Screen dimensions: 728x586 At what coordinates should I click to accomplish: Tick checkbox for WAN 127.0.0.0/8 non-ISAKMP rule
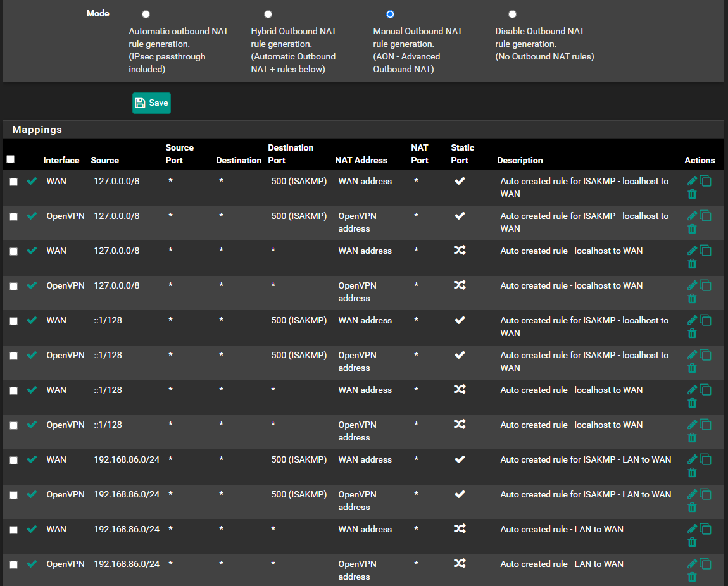[x=14, y=251]
